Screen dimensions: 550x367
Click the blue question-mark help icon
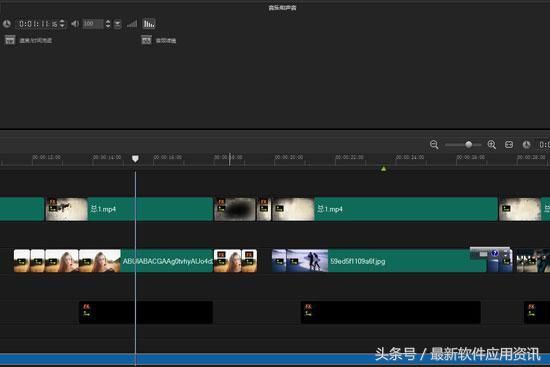click(x=495, y=253)
